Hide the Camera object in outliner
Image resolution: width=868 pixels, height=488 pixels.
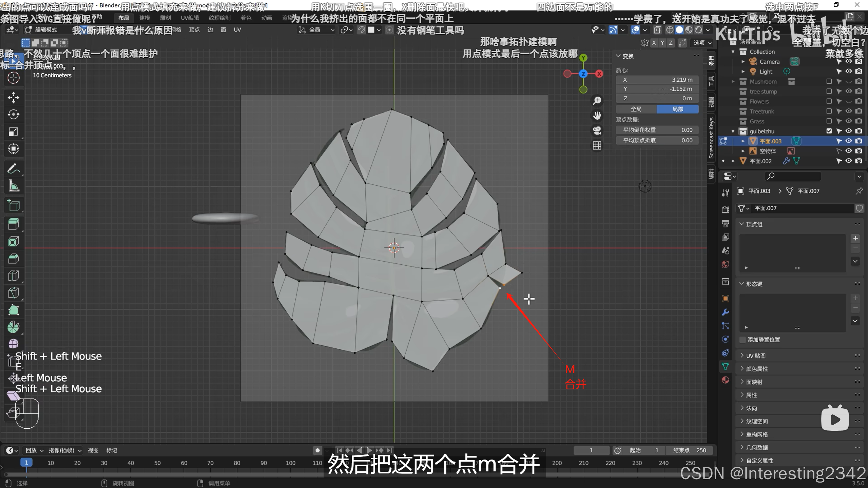(x=849, y=62)
